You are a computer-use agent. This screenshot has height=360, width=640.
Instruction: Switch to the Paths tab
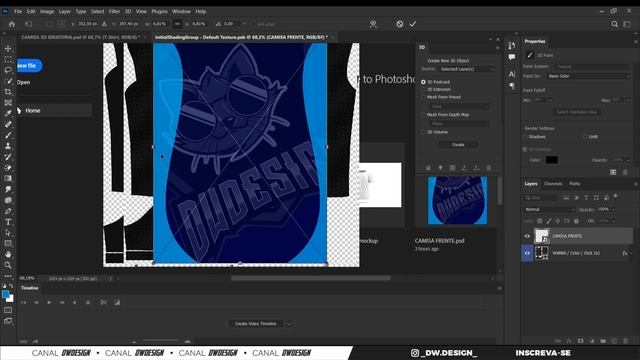(x=575, y=184)
